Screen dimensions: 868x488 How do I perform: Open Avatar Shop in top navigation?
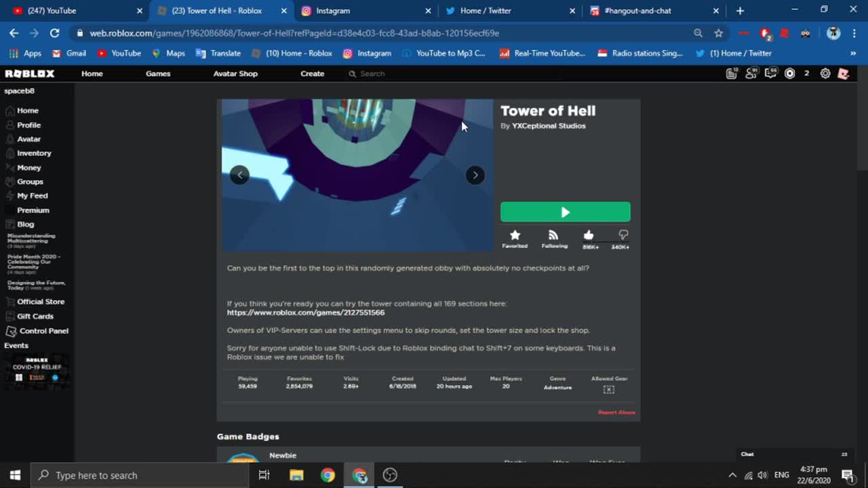[x=235, y=74]
